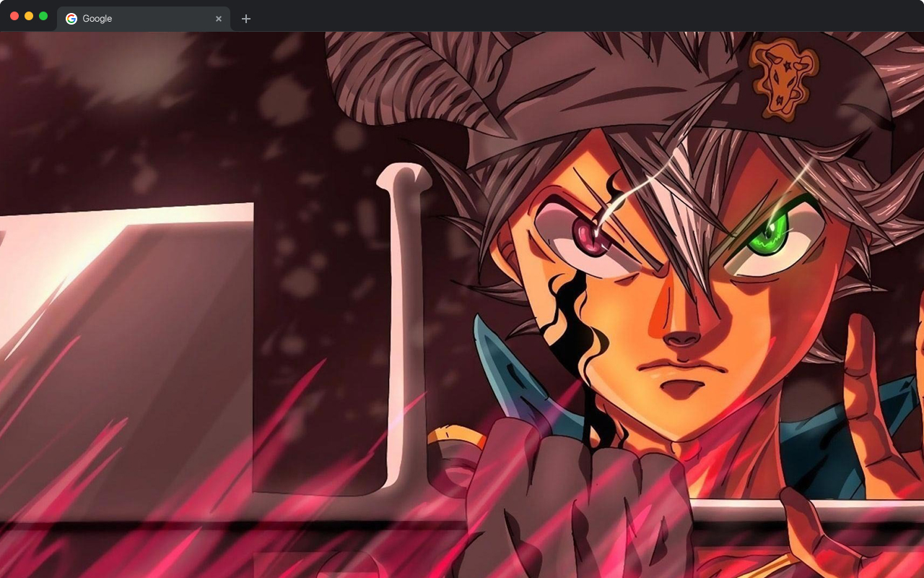Close the window using the red button
924x578 pixels.
click(x=14, y=16)
